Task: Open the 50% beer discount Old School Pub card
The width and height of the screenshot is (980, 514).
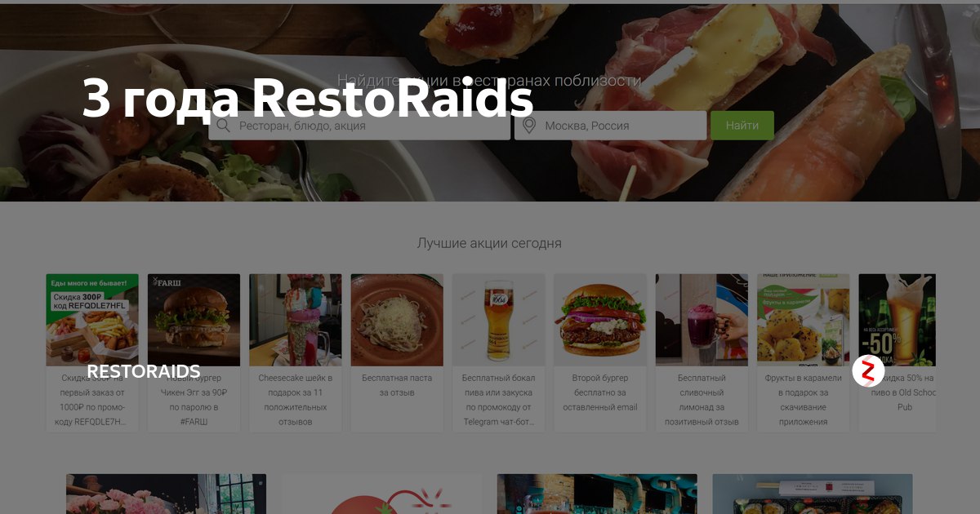Action: [897, 352]
